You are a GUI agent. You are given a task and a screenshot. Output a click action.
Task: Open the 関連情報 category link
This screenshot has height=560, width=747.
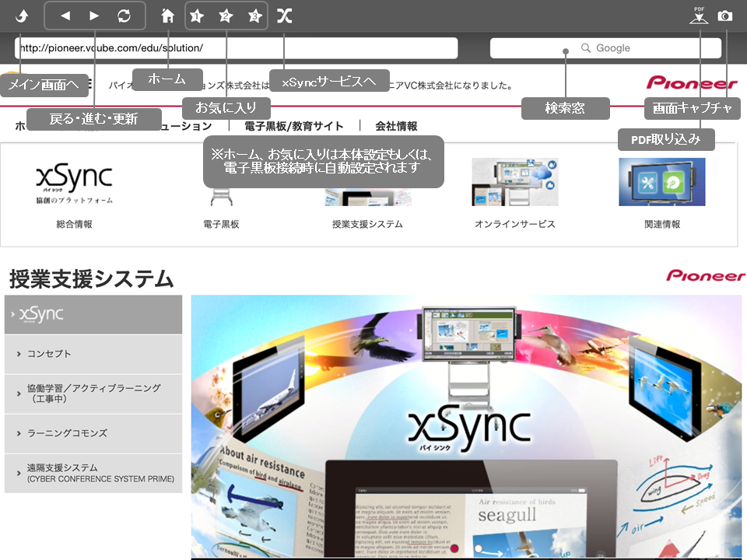click(x=661, y=224)
